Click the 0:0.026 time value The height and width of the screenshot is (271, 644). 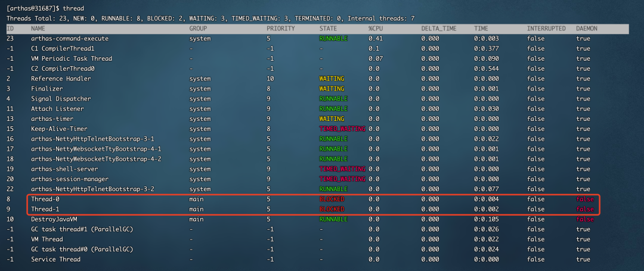(x=487, y=229)
